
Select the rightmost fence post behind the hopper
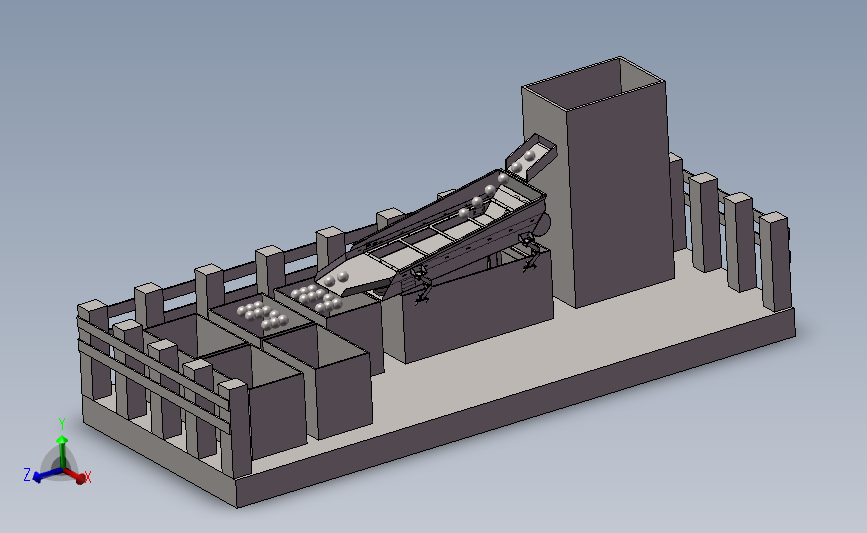[x=775, y=261]
